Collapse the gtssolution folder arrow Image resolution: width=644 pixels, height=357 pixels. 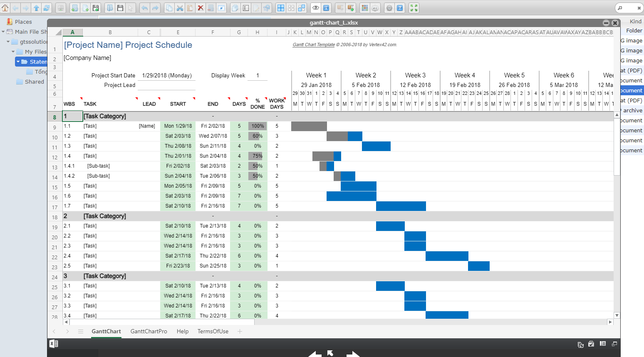(x=8, y=42)
